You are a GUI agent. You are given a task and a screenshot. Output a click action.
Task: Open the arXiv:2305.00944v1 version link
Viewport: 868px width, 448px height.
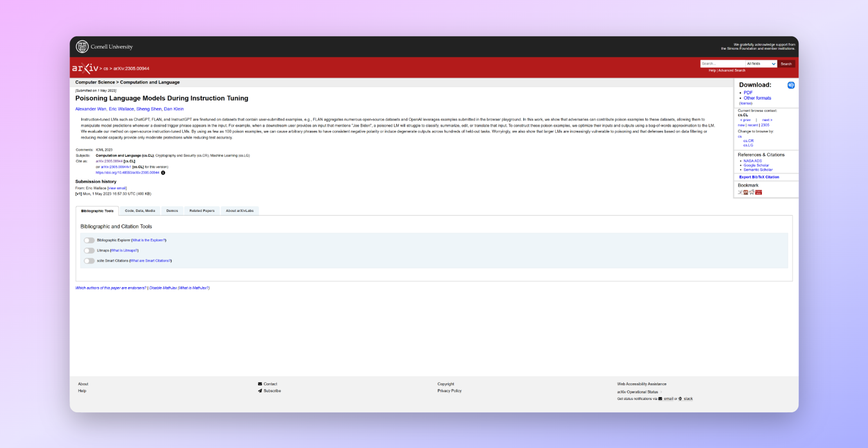click(x=116, y=167)
